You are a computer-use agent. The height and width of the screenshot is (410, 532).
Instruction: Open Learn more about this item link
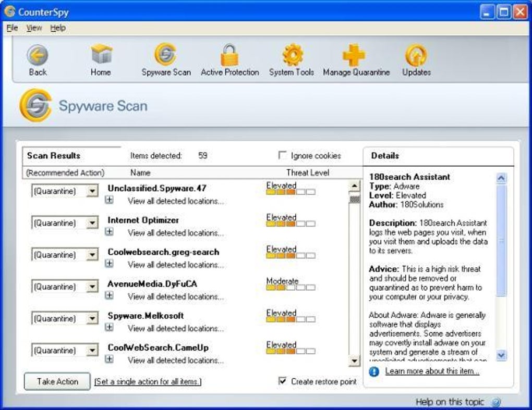(x=432, y=371)
